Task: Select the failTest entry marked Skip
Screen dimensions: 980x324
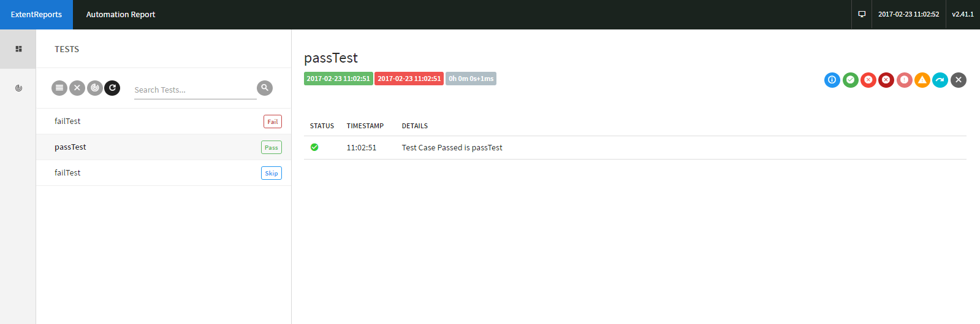Action: (x=164, y=173)
